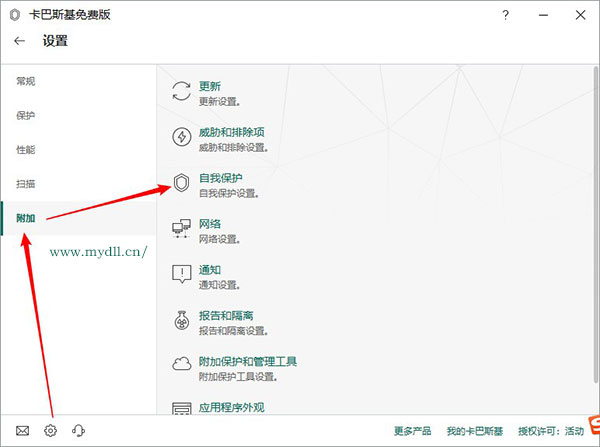Open the 通知 settings link
Image resolution: width=600 pixels, height=447 pixels.
pyautogui.click(x=210, y=270)
